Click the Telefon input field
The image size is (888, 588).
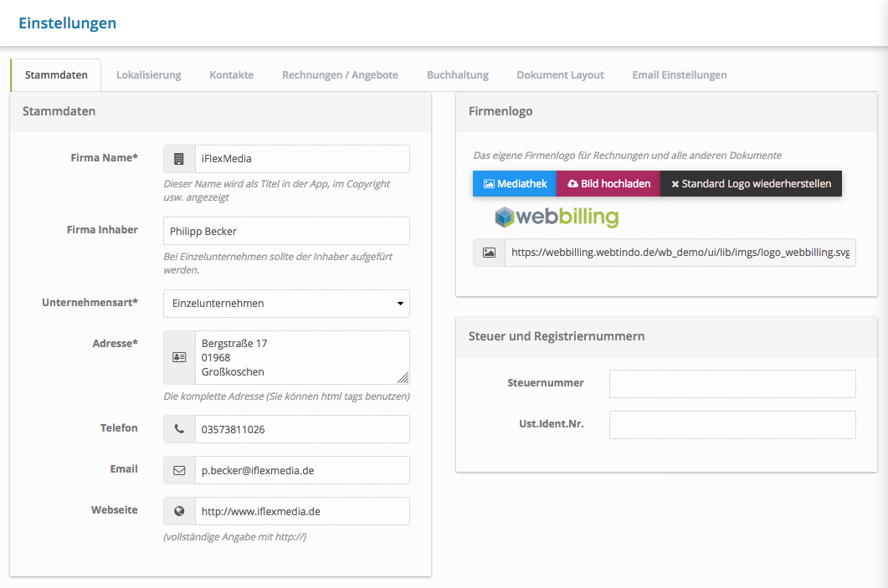[x=302, y=429]
